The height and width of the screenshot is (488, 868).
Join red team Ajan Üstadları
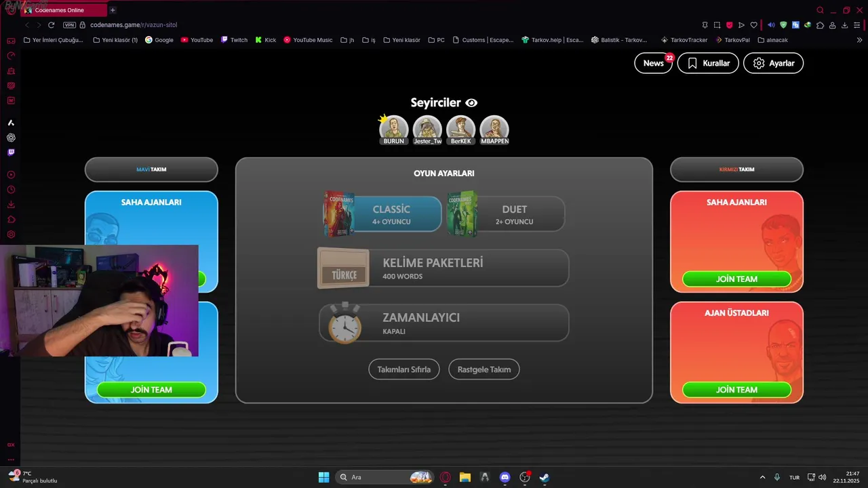pos(736,390)
